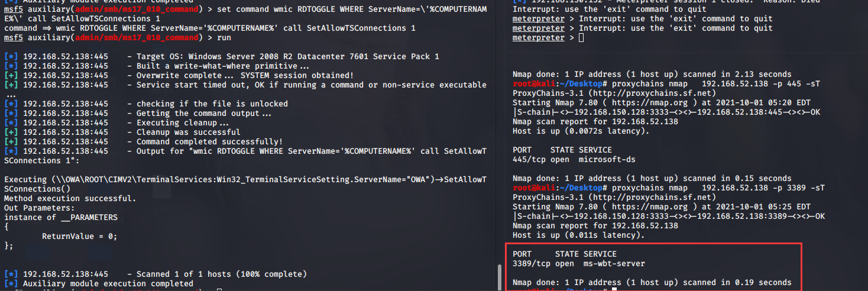Click the msf5 prompt ending in 'run'

pyautogui.click(x=118, y=38)
